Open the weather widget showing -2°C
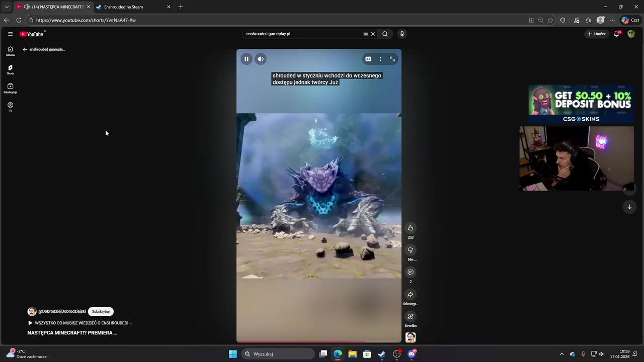Viewport: 644px width, 362px height. point(28,354)
